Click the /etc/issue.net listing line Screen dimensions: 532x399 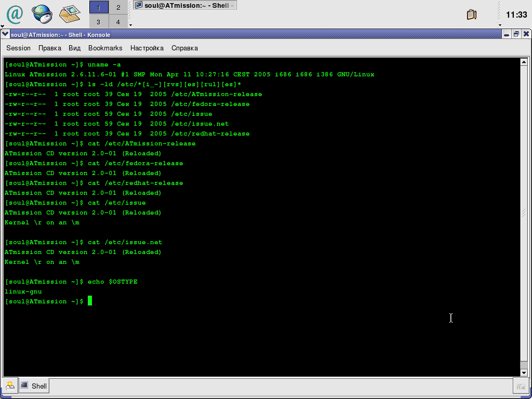tap(117, 124)
